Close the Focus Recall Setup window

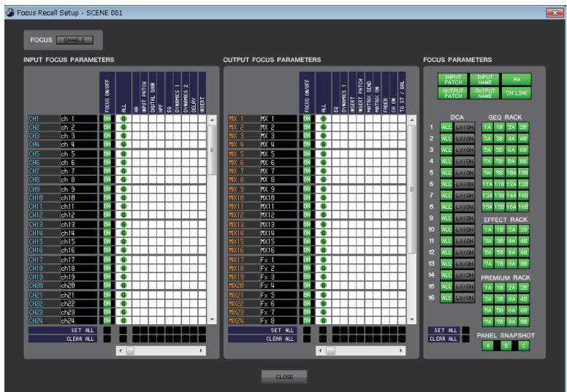pyautogui.click(x=555, y=13)
